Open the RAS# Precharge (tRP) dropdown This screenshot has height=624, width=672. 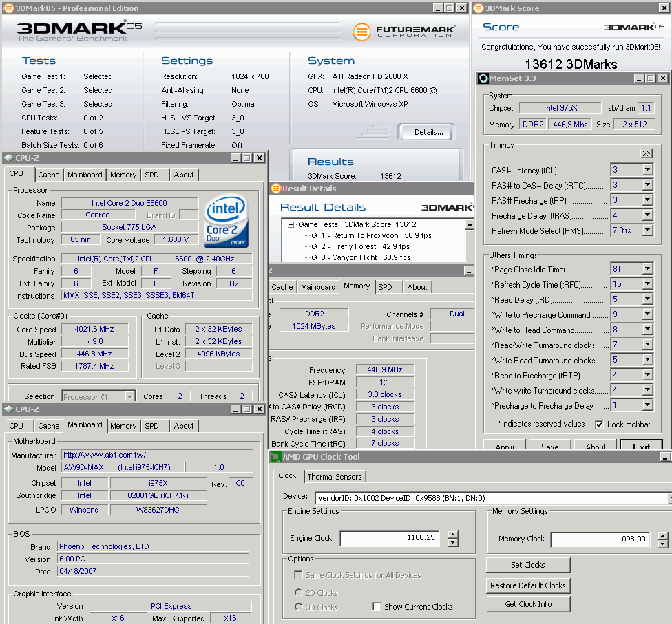(x=648, y=200)
